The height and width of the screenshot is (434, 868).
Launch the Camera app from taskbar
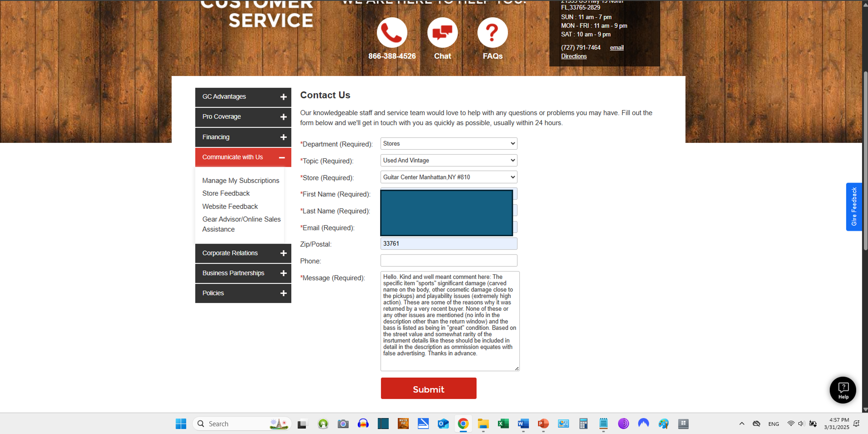tap(343, 424)
